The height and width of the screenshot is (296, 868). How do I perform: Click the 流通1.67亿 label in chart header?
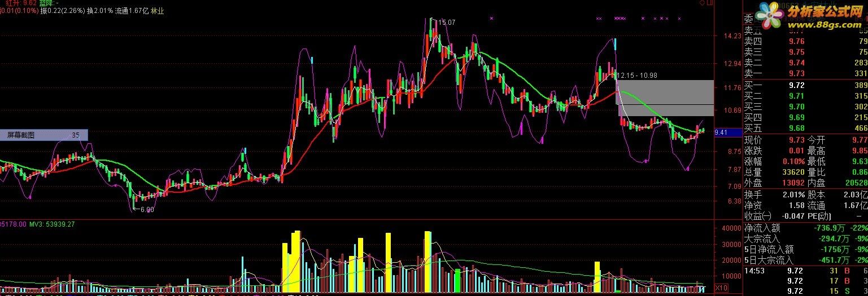(132, 11)
